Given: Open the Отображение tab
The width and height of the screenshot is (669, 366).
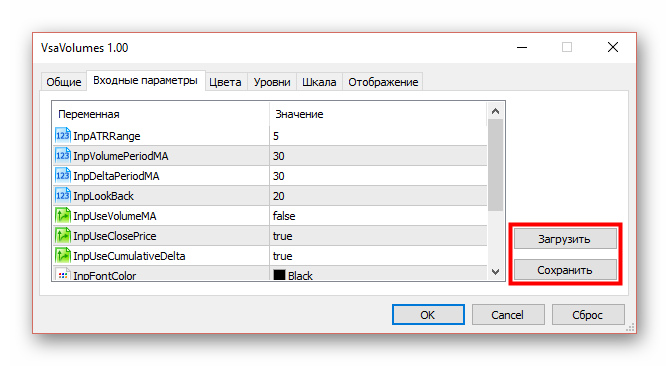Looking at the screenshot, I should pos(383,82).
